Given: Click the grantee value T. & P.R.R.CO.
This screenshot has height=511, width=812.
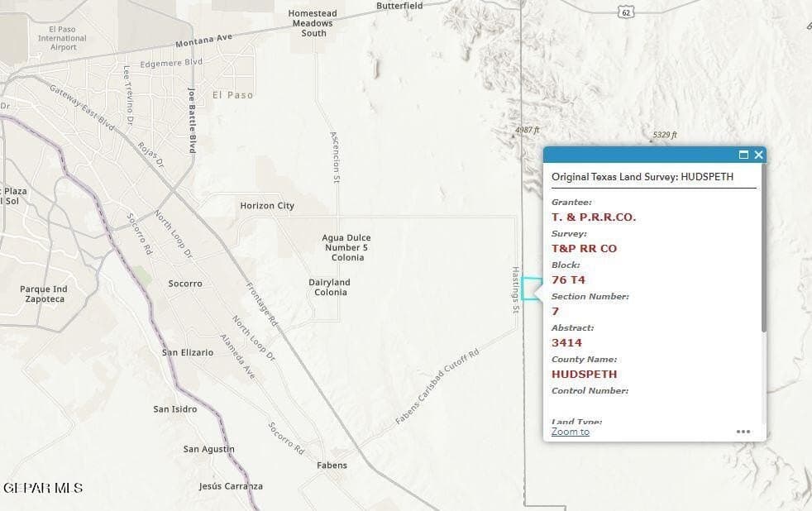Looking at the screenshot, I should click(x=594, y=217).
